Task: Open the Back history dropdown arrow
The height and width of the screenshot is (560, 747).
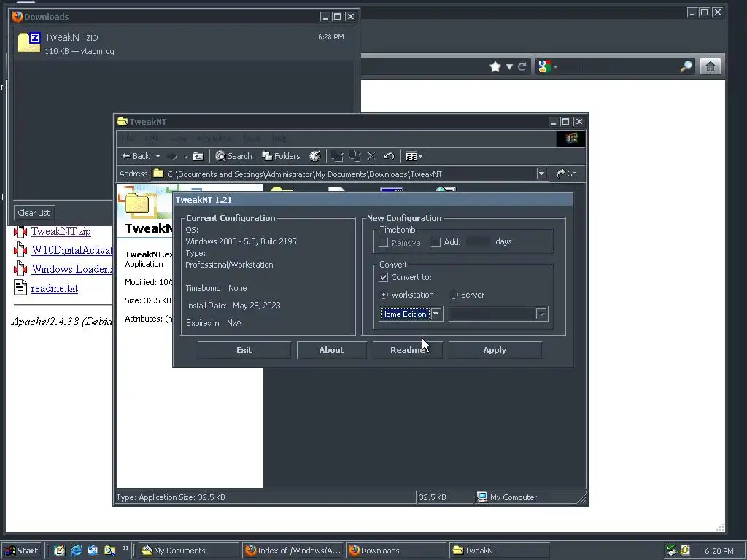Action: pos(158,156)
